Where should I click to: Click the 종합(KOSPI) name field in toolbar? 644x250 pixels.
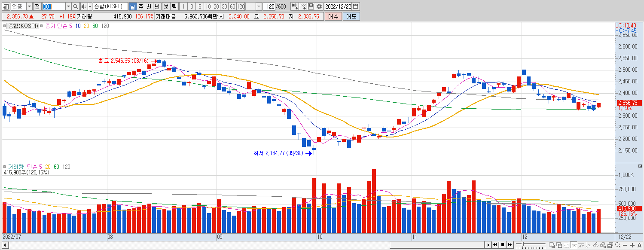tap(110, 6)
